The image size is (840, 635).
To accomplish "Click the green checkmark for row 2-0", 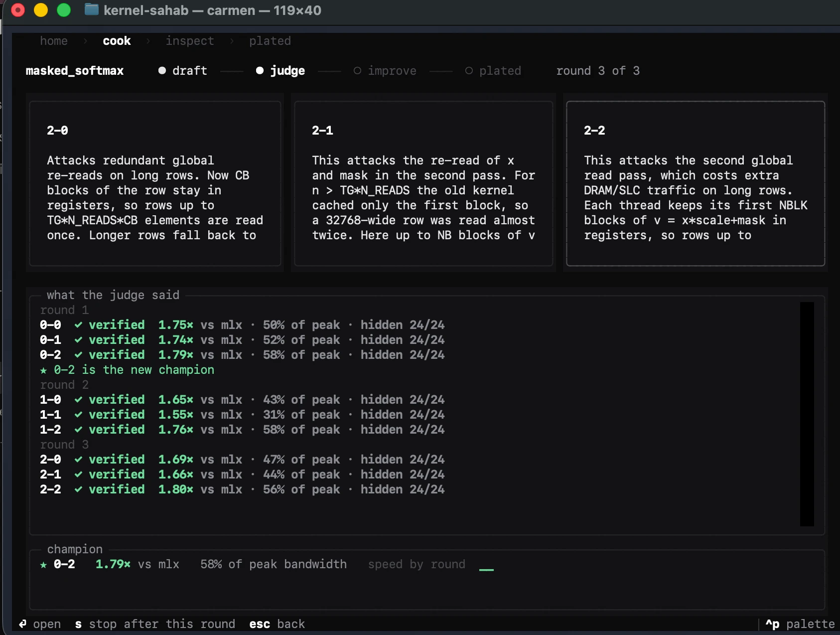I will (x=78, y=460).
